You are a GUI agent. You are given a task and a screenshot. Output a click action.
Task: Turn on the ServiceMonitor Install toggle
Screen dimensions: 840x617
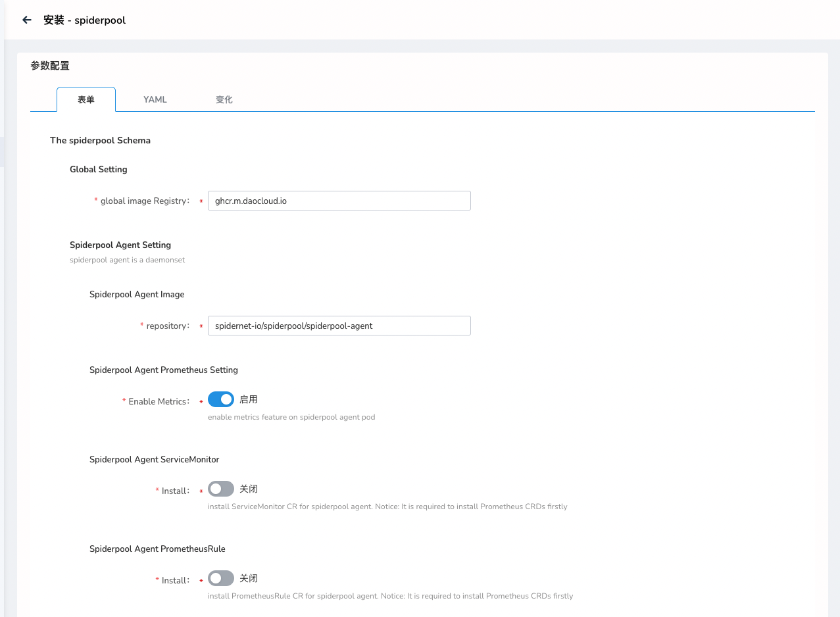(221, 489)
